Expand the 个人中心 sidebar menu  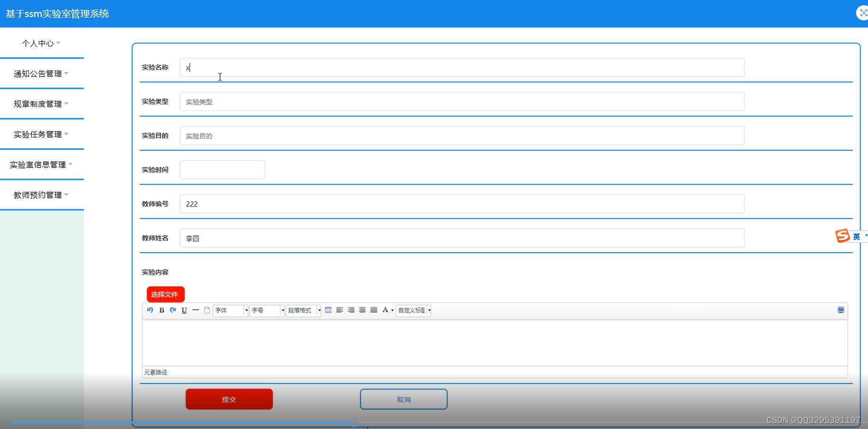[42, 43]
